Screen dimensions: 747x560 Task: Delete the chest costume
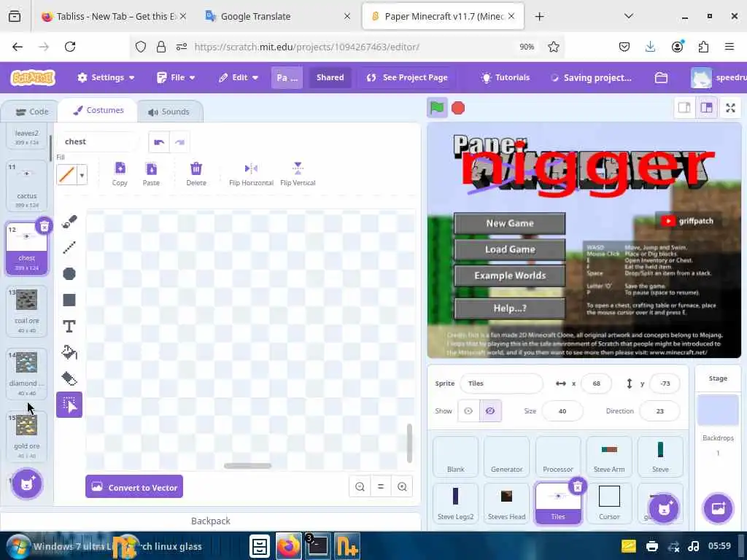click(44, 226)
